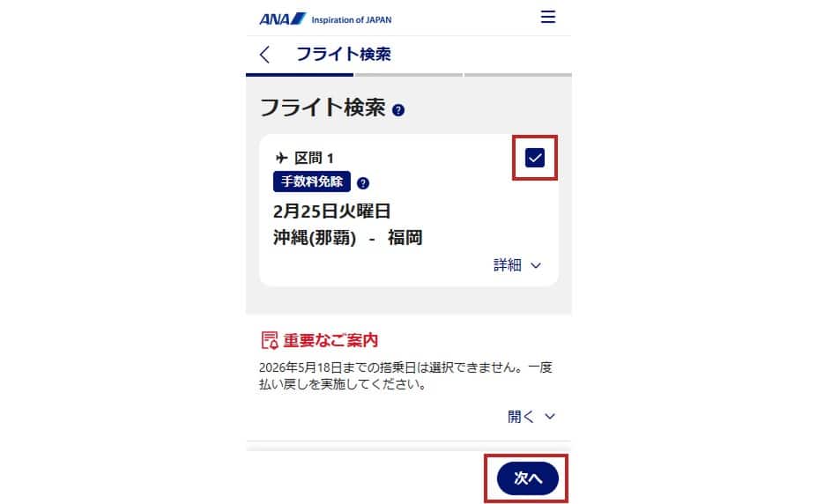Click the 重要なご案内 notice icon
The width and height of the screenshot is (817, 504).
coord(270,340)
